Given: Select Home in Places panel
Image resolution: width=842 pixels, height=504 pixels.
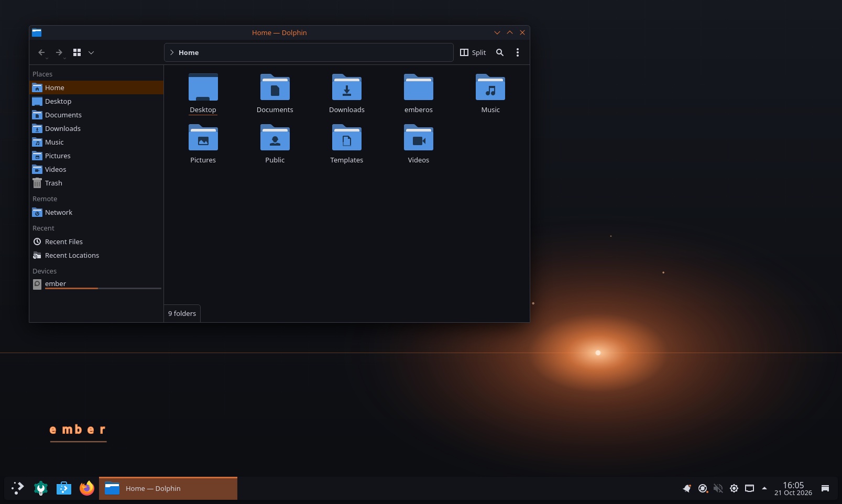Looking at the screenshot, I should (96, 87).
